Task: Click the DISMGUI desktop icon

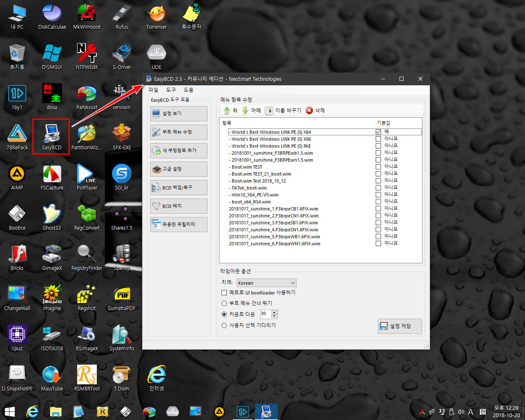Action: pyautogui.click(x=52, y=57)
